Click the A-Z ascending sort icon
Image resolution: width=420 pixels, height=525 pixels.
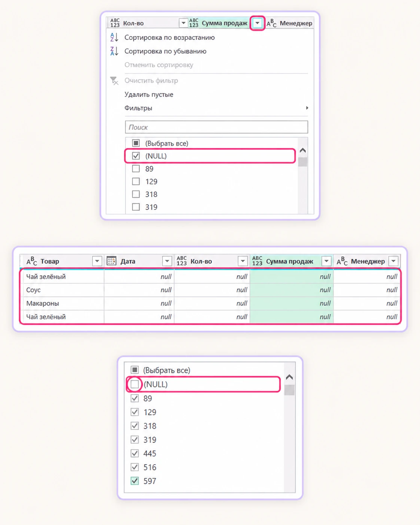point(114,37)
